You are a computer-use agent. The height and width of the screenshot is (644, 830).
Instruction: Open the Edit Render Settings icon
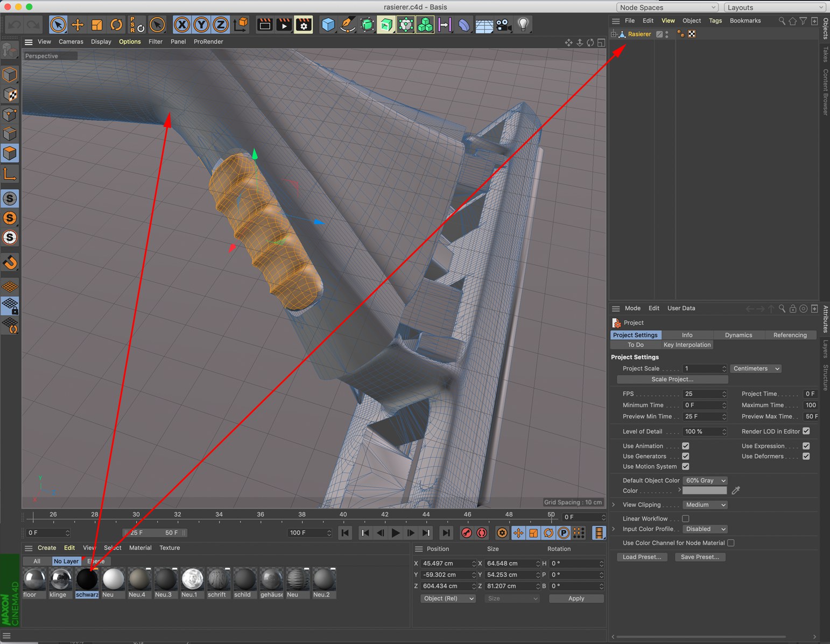tap(304, 25)
